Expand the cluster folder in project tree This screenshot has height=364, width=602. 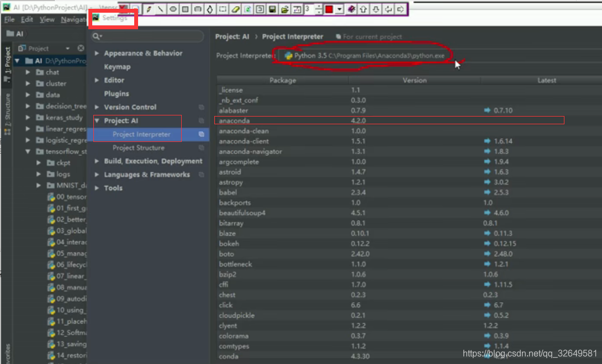(x=28, y=83)
